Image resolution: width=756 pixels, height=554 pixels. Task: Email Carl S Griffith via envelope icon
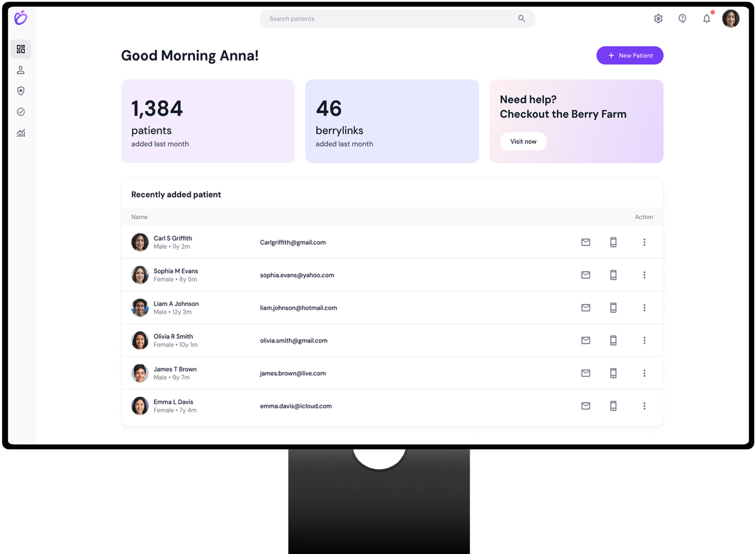[586, 242]
